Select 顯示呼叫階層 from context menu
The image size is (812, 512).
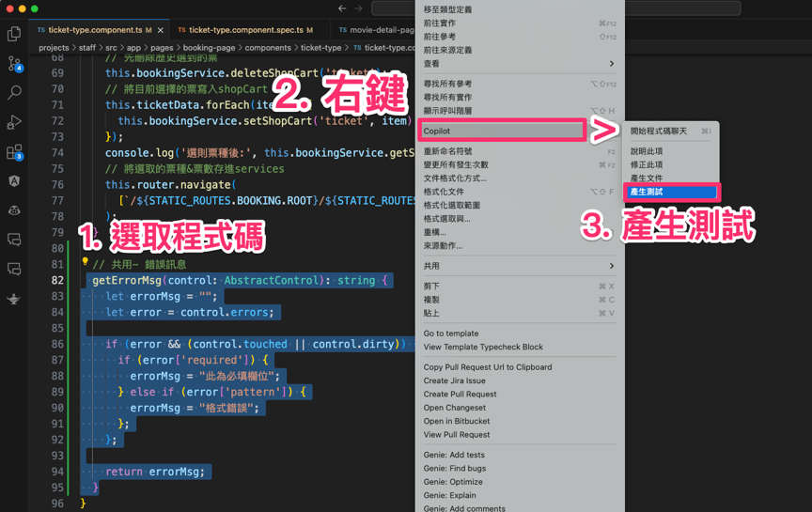tap(520, 111)
